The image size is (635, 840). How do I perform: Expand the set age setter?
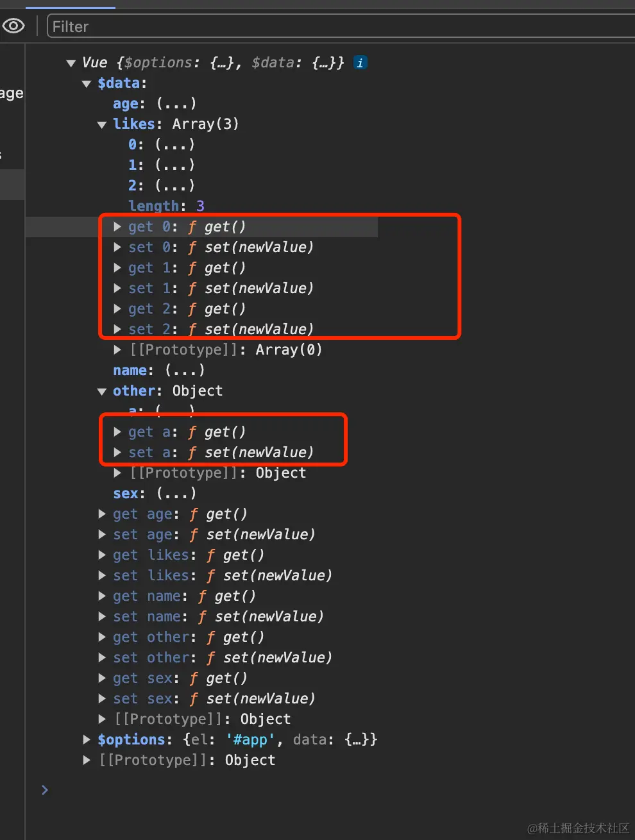(102, 535)
